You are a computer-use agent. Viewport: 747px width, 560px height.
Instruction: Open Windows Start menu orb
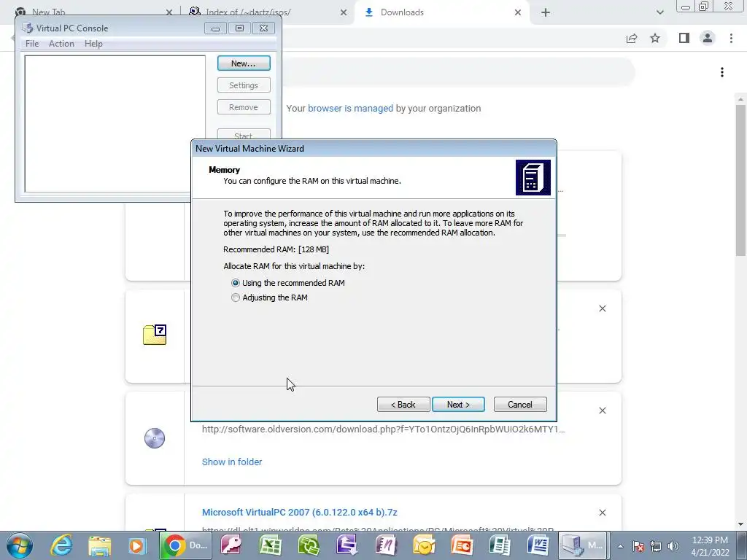pyautogui.click(x=20, y=545)
